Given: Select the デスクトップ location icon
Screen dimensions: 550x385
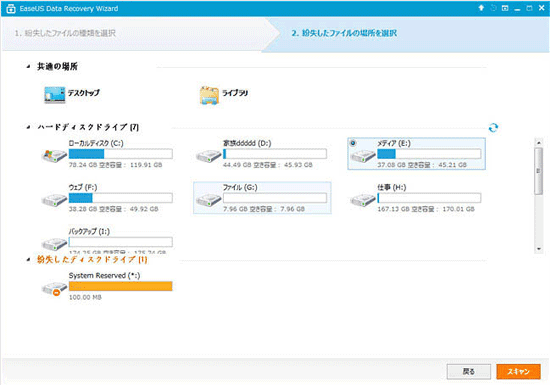Looking at the screenshot, I should pos(55,95).
